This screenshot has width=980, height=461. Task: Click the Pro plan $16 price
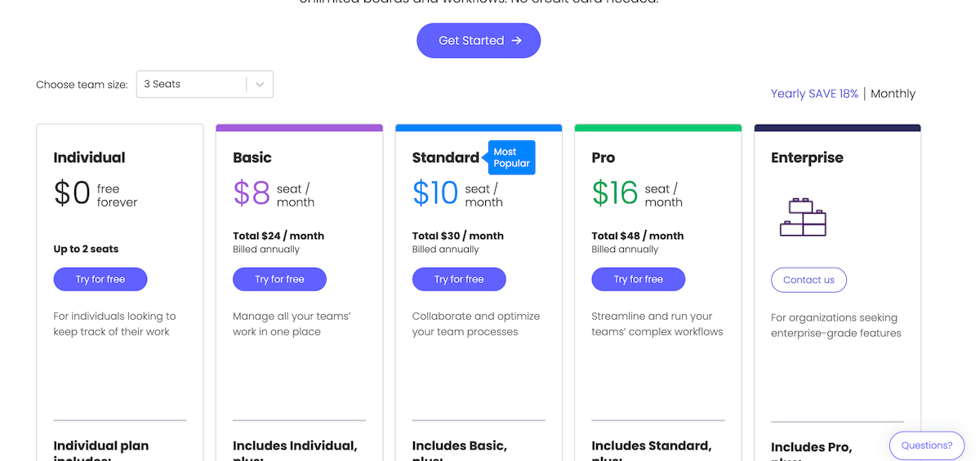(x=614, y=193)
